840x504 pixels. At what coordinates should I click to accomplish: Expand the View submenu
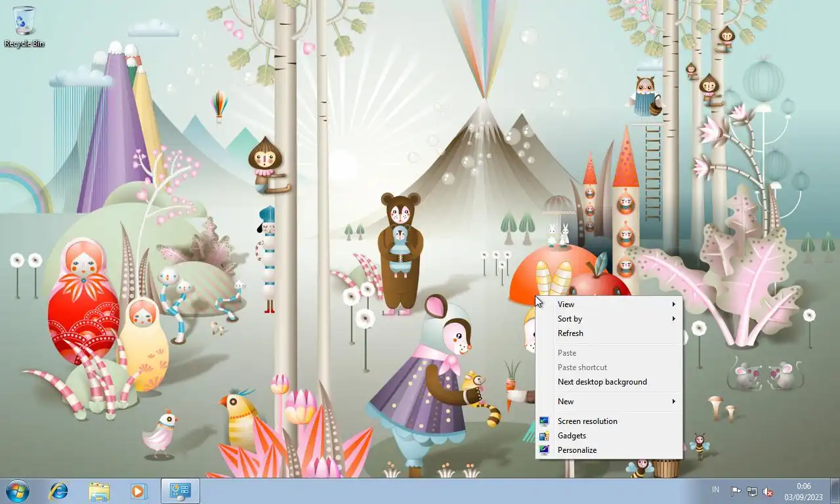pos(609,304)
